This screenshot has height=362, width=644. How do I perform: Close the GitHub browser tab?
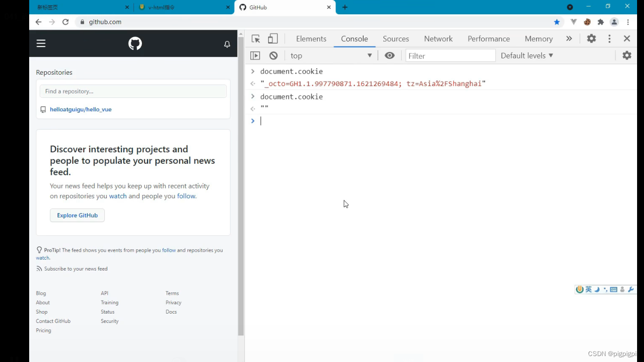coord(329,7)
